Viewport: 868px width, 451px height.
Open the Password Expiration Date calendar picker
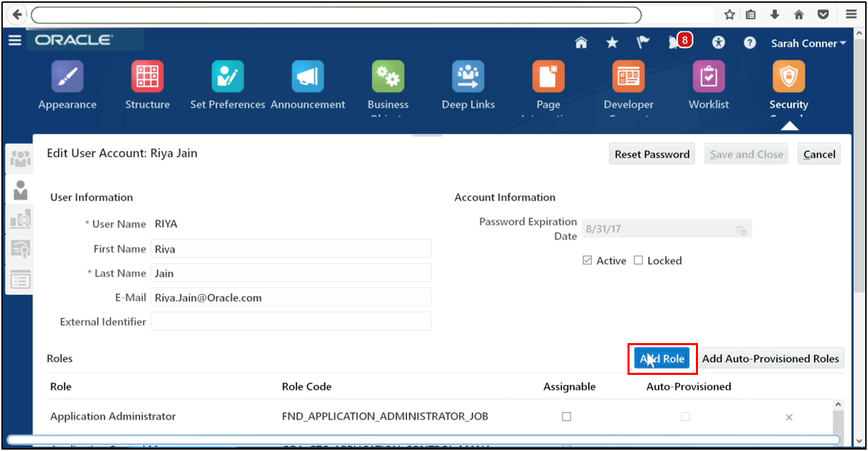point(742,228)
